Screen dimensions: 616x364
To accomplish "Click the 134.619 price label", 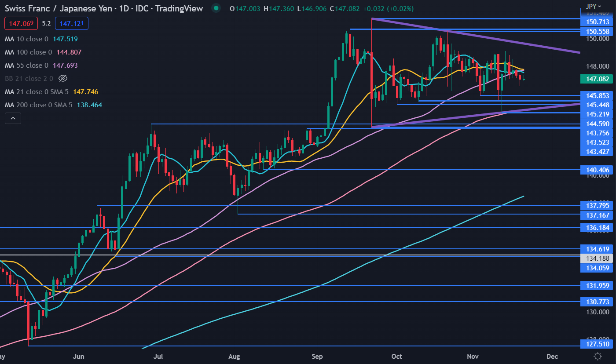I will [598, 248].
